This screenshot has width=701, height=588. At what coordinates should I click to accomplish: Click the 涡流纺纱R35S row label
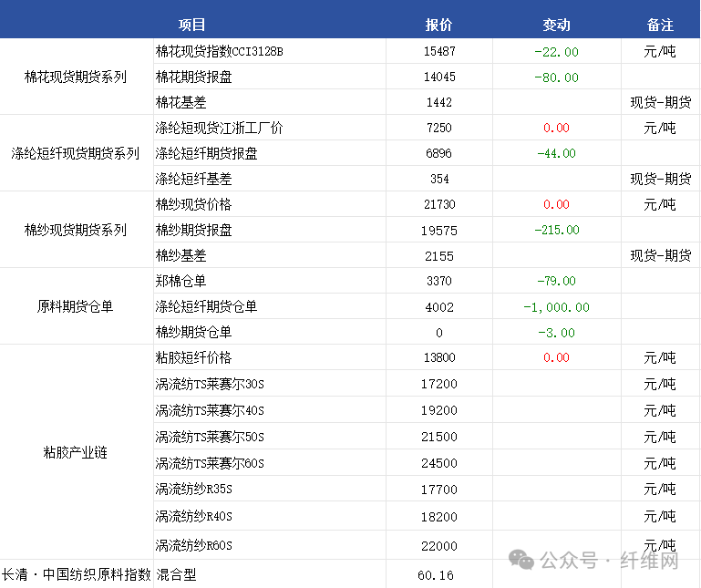(194, 490)
